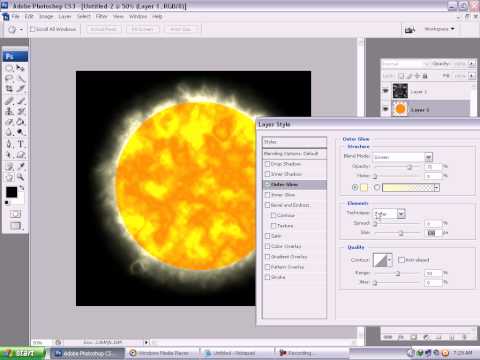Enable the Inner Glow style
Viewport: 480px width, 360px height.
267,195
